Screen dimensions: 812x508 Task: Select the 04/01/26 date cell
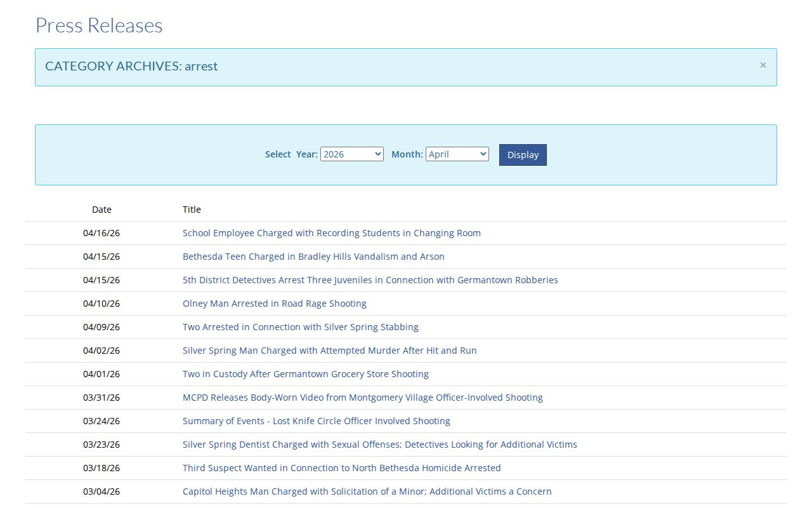[101, 374]
